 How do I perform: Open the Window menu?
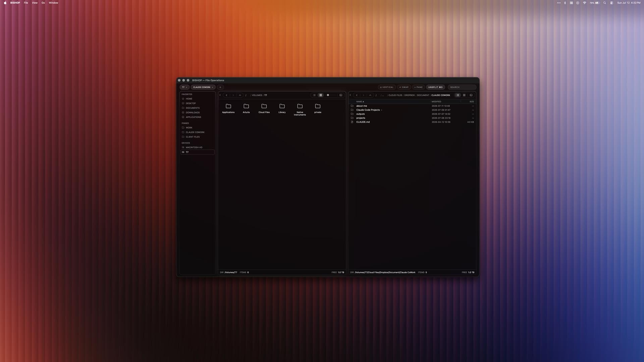(x=53, y=3)
